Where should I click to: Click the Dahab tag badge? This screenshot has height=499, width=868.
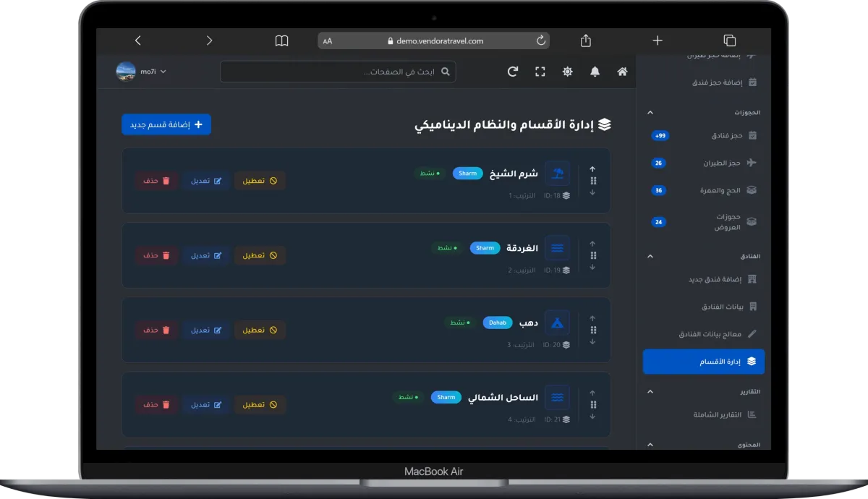pos(498,323)
